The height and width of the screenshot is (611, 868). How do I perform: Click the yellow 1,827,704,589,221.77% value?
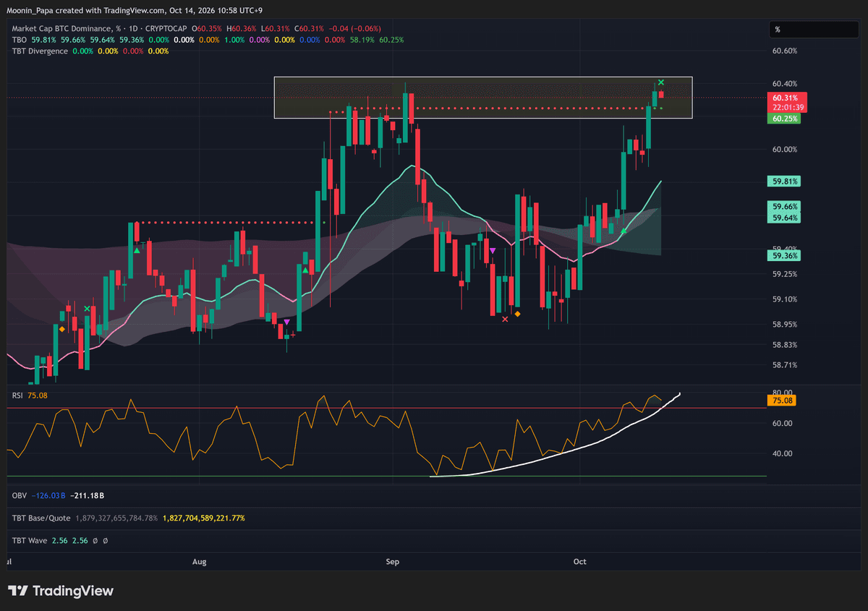204,518
